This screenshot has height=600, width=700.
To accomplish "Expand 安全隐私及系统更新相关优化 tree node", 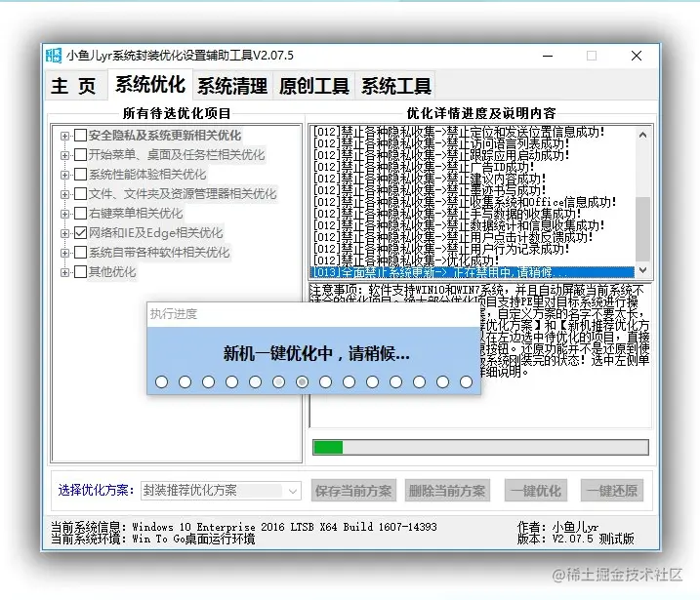I will point(64,136).
